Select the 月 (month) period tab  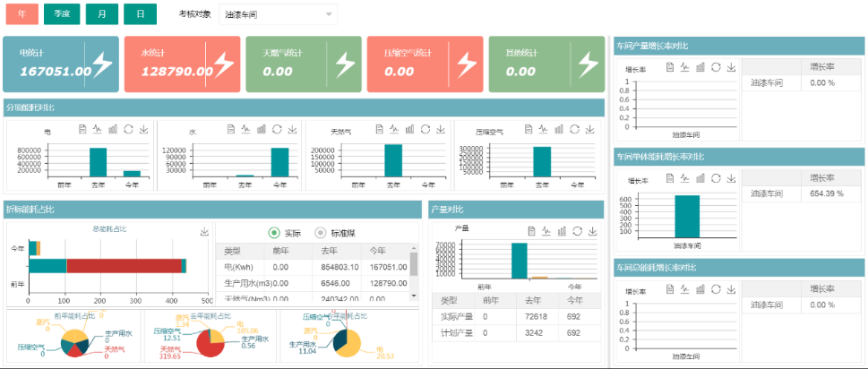pos(102,14)
